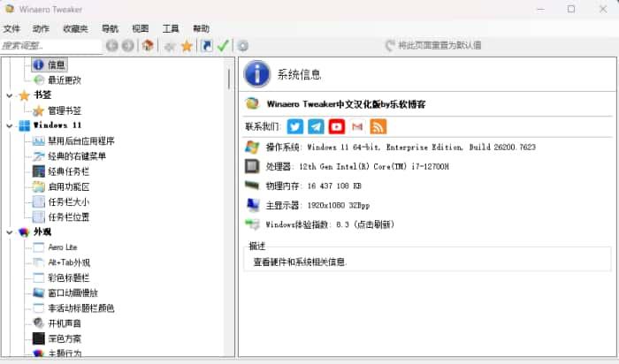Open the 工具 menu
Screen dimensions: 619x364
click(171, 28)
